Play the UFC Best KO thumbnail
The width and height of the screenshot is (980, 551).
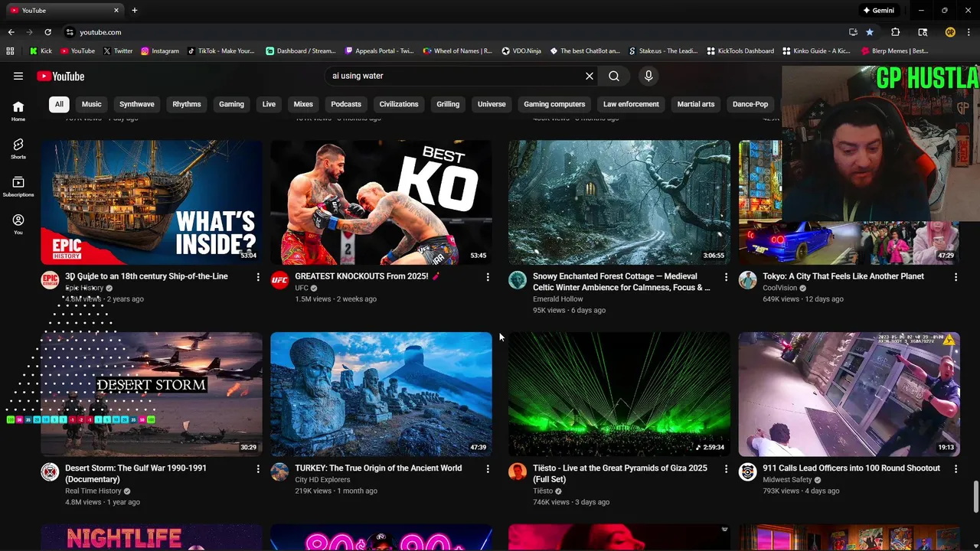[x=381, y=202]
